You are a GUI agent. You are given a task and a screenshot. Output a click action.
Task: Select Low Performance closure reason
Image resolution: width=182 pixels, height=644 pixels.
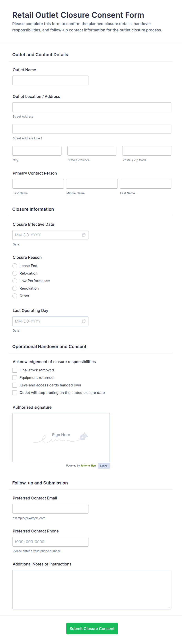[15, 281]
